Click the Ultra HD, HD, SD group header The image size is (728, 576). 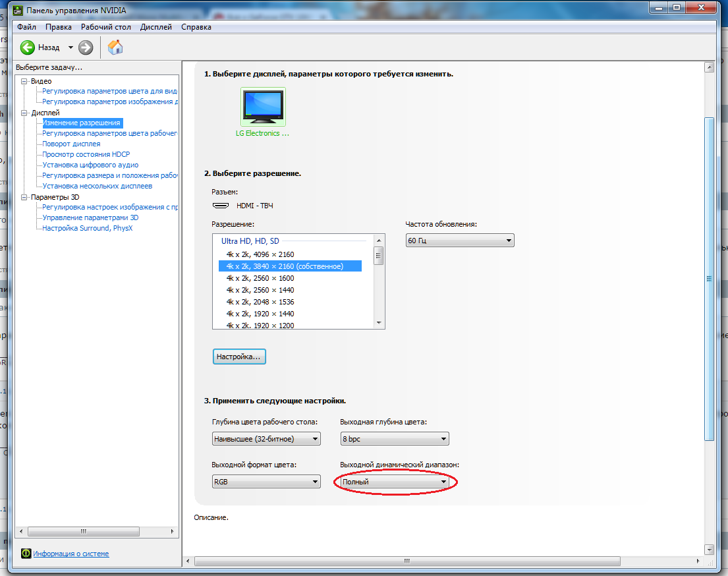click(250, 241)
